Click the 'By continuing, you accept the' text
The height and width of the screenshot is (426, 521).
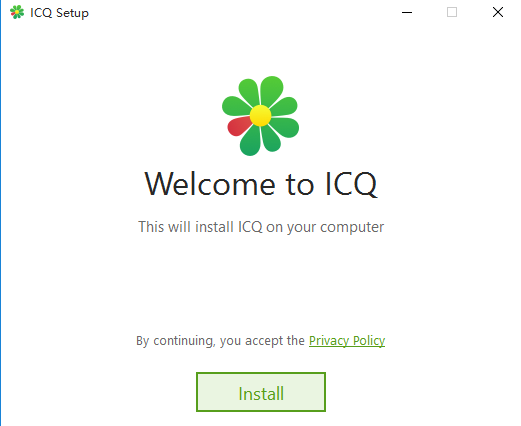point(220,341)
